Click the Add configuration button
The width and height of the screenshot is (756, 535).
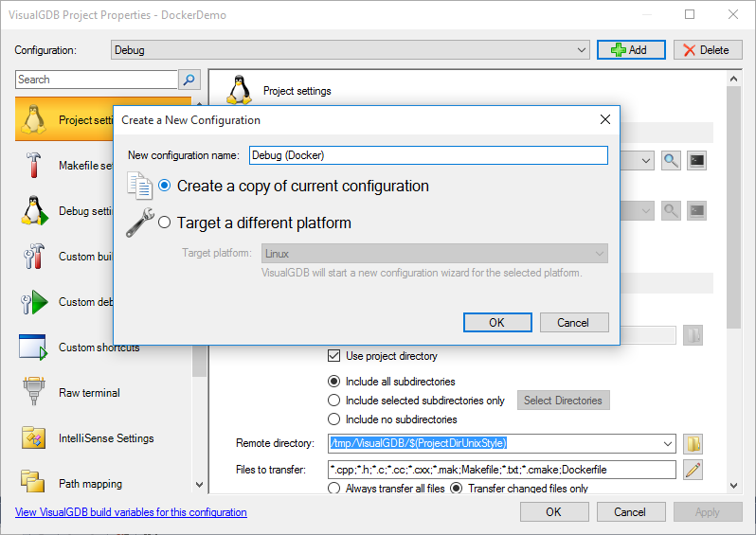point(631,49)
